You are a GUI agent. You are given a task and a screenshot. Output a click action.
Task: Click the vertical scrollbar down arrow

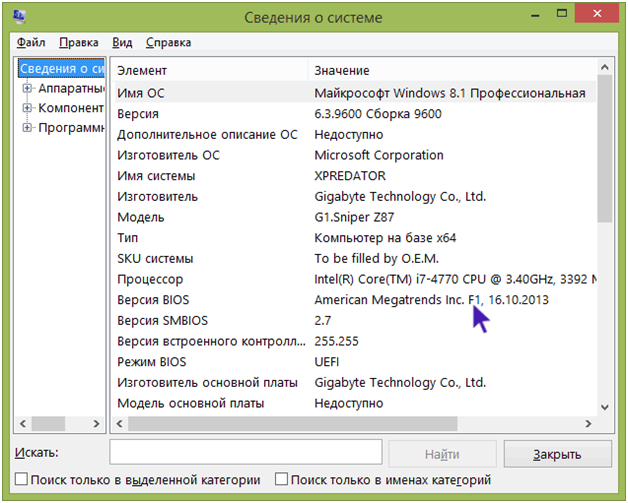pos(604,405)
